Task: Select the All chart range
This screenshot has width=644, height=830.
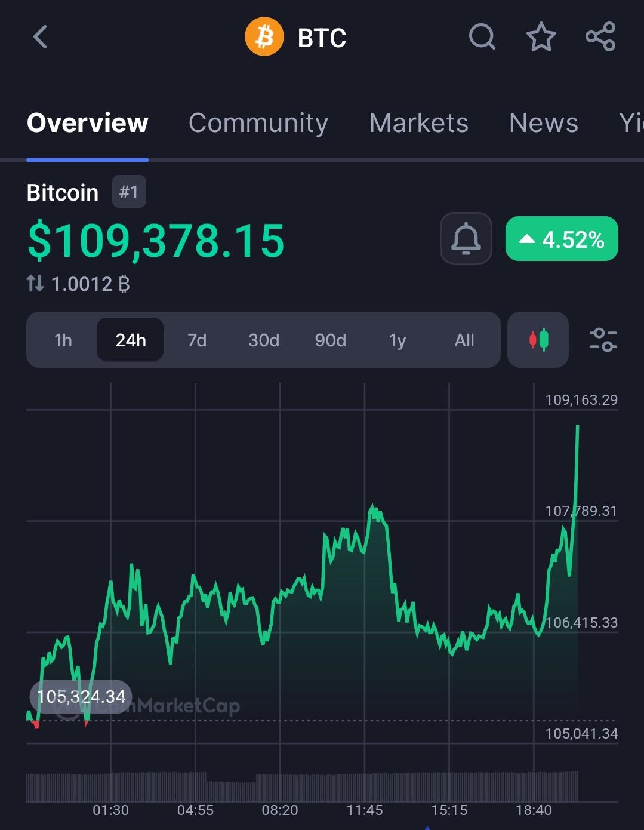Action: pyautogui.click(x=464, y=340)
